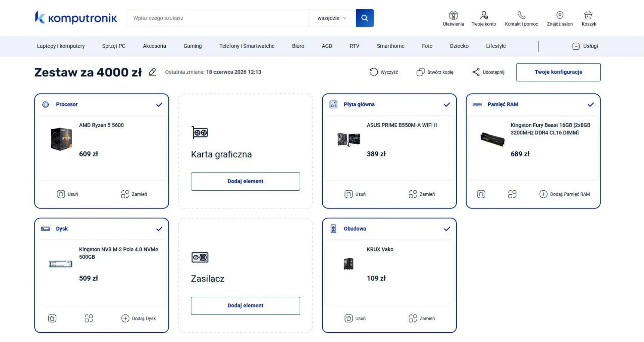Open Znajdź salon location icon
The image size is (644, 342).
pyautogui.click(x=560, y=15)
